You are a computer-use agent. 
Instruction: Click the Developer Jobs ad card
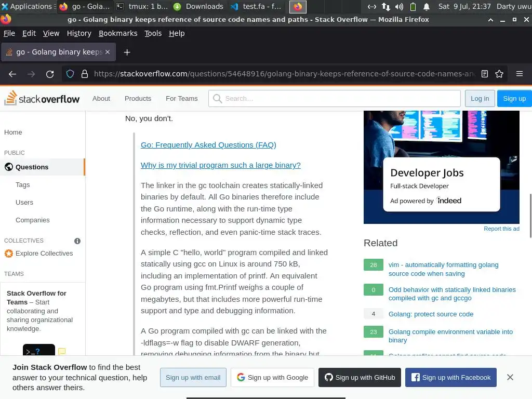[x=442, y=184]
